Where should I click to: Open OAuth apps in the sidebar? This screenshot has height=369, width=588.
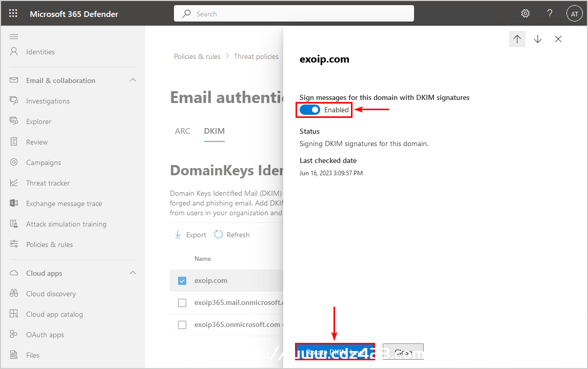point(45,335)
